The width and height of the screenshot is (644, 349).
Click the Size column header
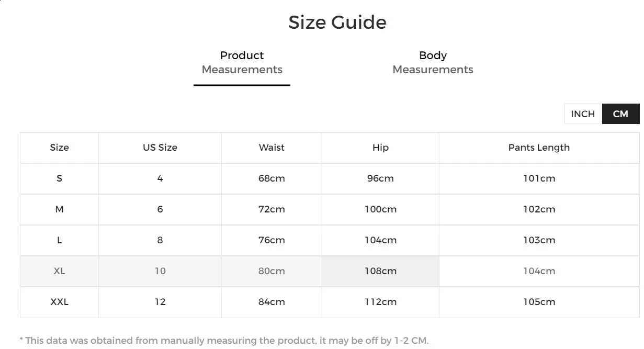[x=59, y=148]
